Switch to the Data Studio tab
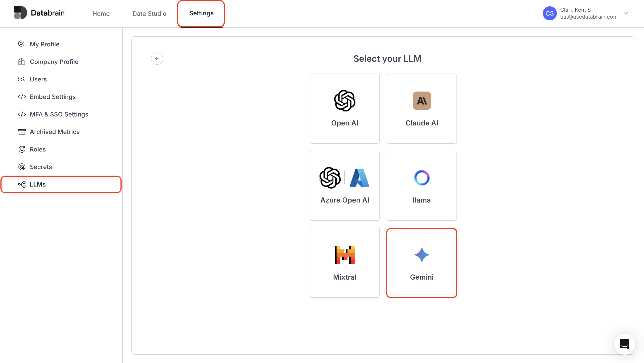Screen dimensions: 644x363 click(149, 14)
